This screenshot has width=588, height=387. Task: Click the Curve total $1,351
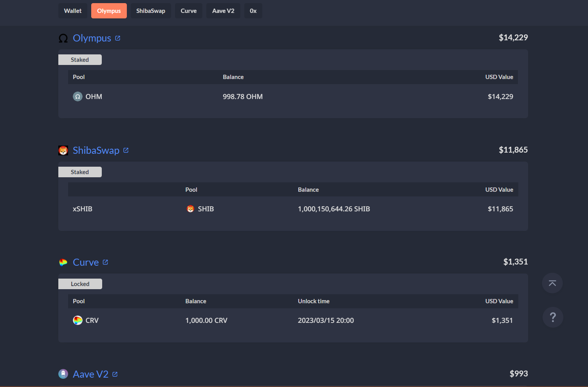click(516, 262)
